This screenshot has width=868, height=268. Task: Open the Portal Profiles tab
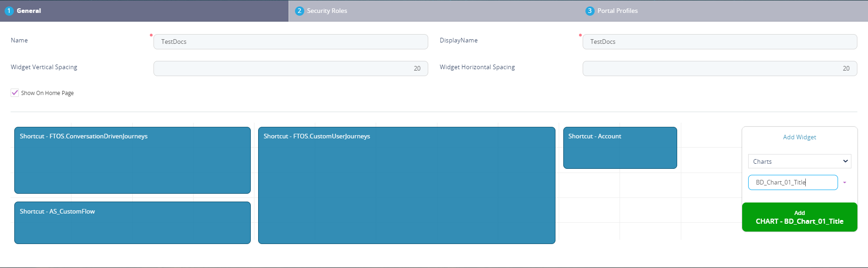point(617,11)
